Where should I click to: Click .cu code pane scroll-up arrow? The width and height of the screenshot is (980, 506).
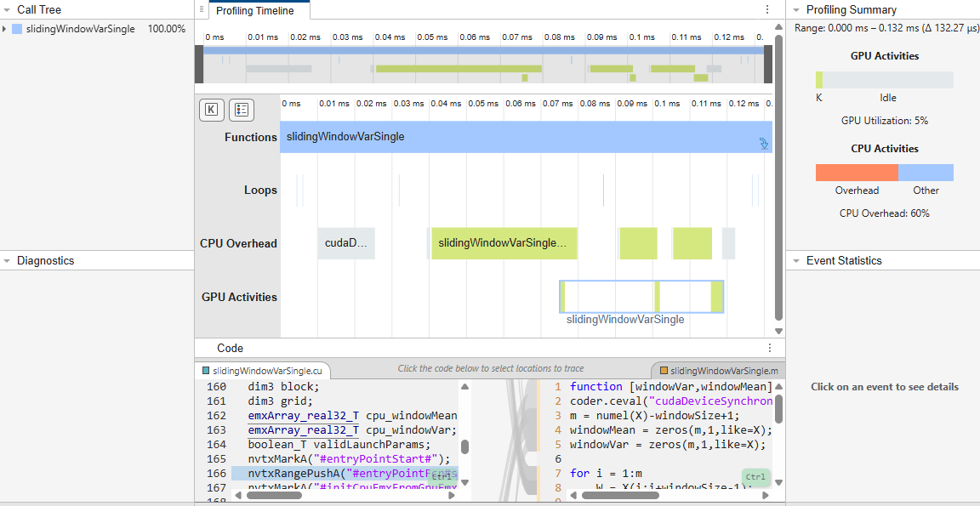point(465,387)
